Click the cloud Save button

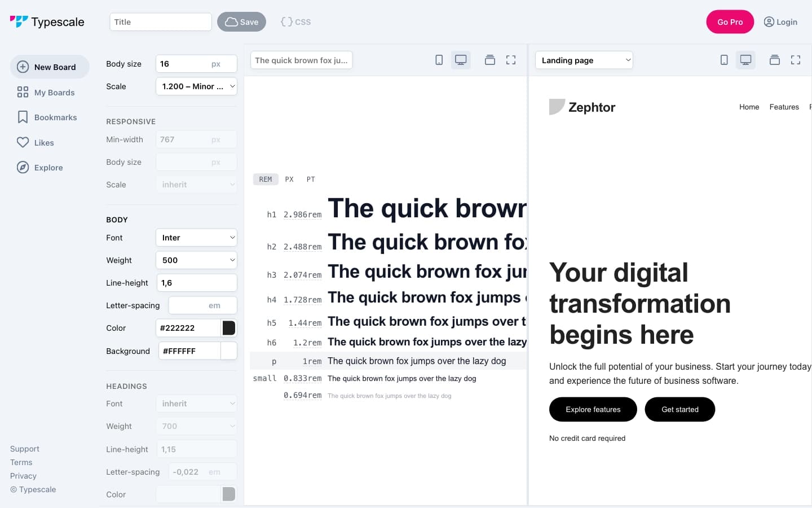click(241, 22)
